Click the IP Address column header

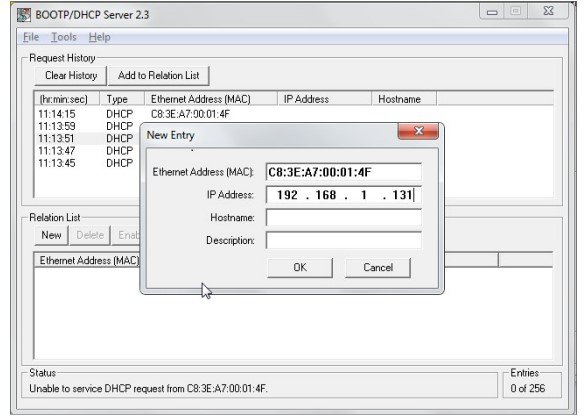[x=324, y=99]
